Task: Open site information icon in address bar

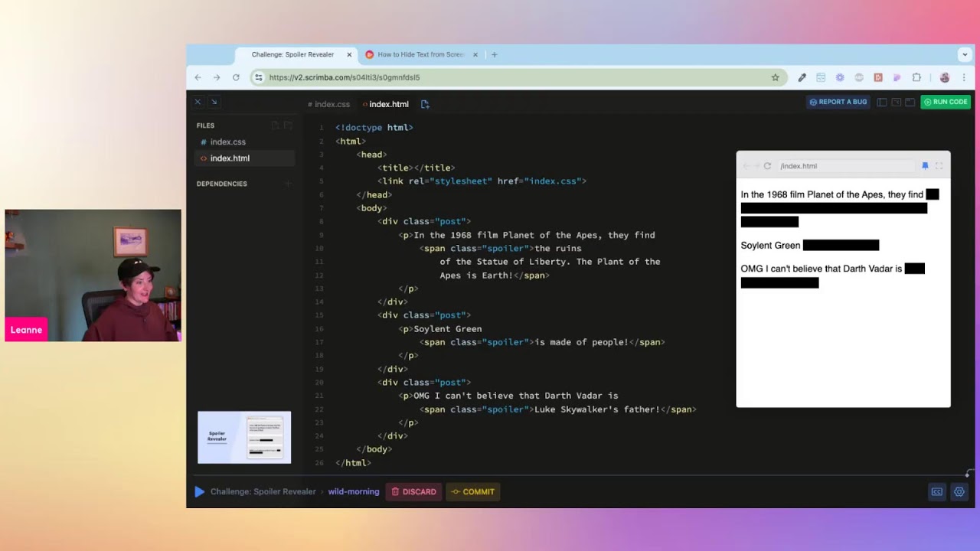Action: (259, 77)
